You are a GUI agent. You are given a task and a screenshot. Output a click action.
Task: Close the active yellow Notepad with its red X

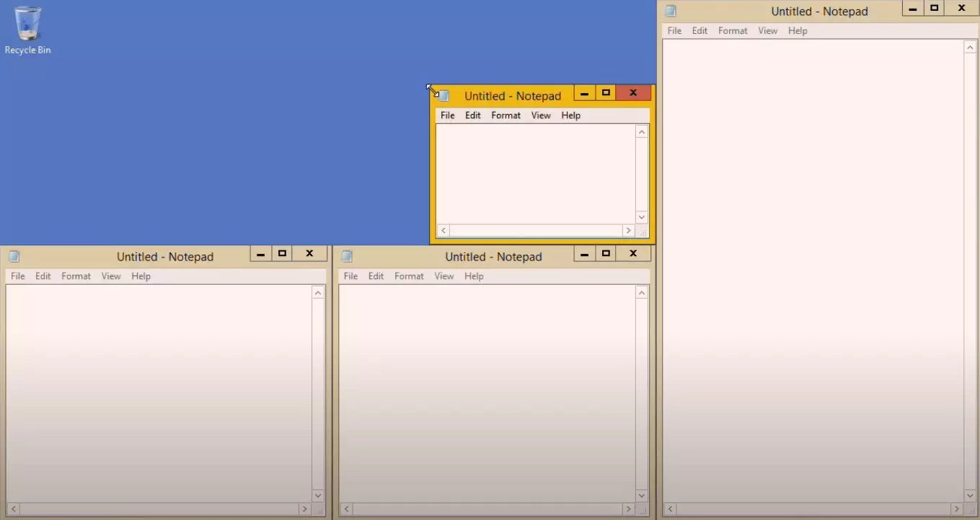633,93
